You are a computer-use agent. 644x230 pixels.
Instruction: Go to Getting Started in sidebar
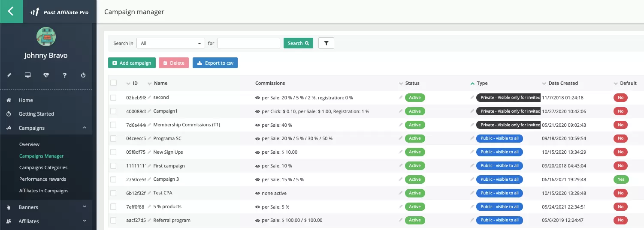(x=36, y=114)
